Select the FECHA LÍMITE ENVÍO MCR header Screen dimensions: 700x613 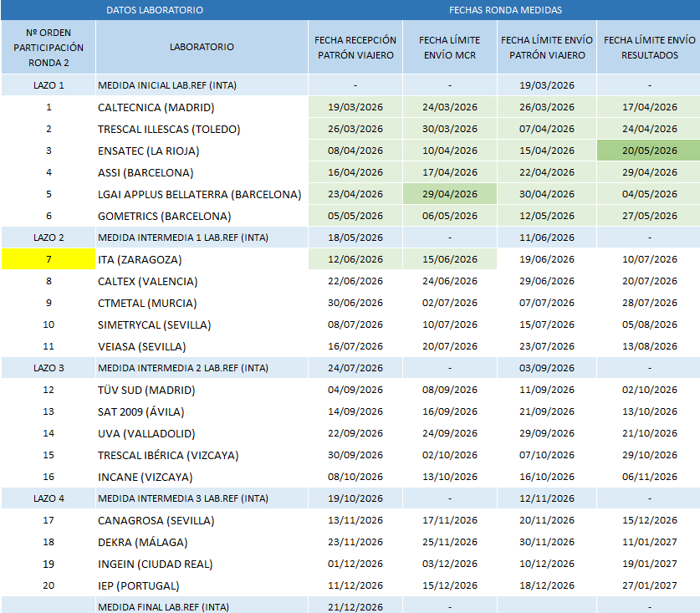coord(450,48)
